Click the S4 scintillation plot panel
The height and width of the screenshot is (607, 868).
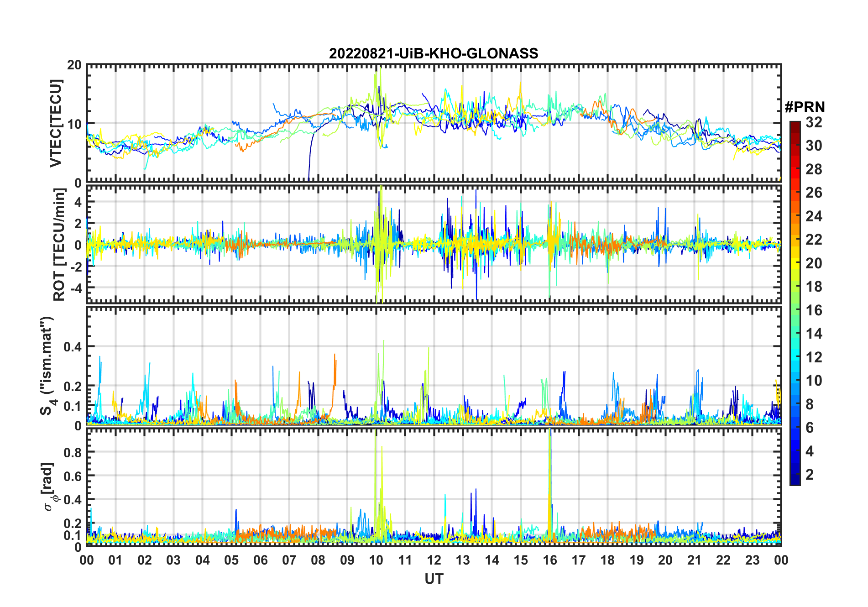[x=434, y=366]
